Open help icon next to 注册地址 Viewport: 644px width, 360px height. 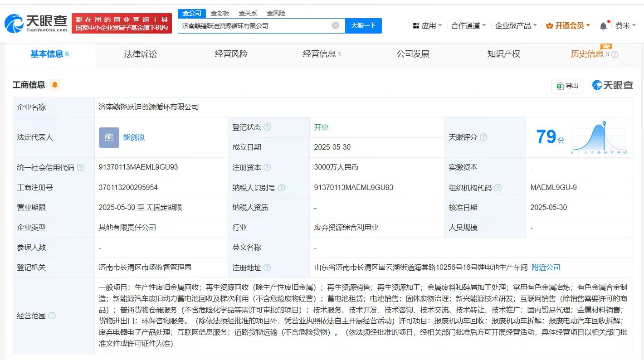coord(267,268)
